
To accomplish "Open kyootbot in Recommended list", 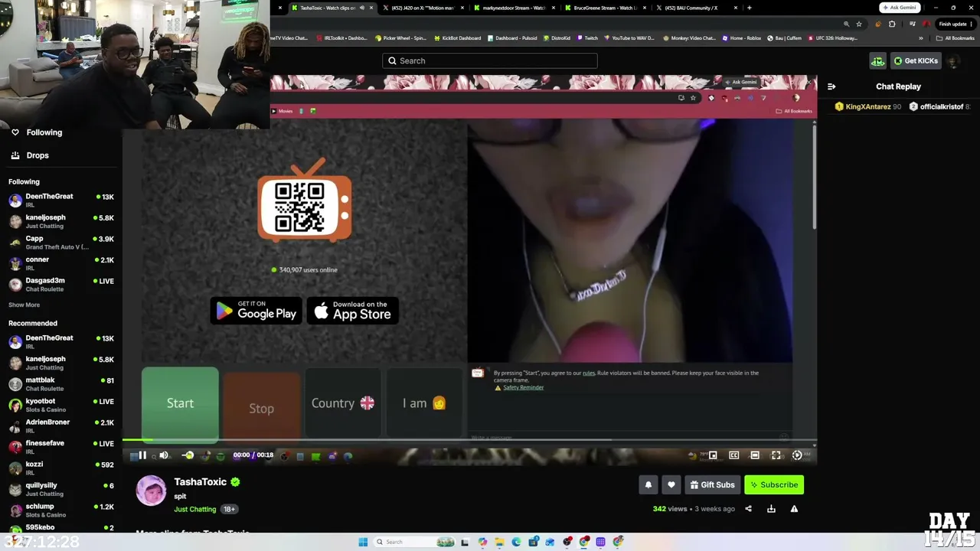I will coord(61,405).
